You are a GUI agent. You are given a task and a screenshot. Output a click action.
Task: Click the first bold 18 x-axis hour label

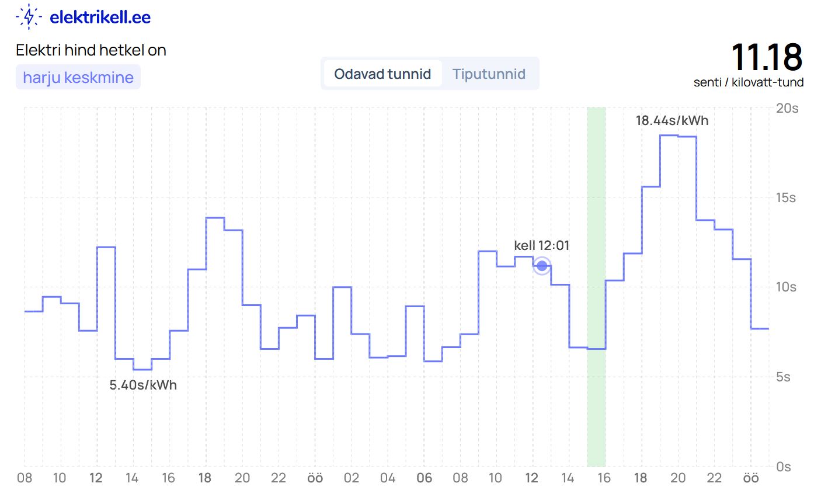coord(204,478)
